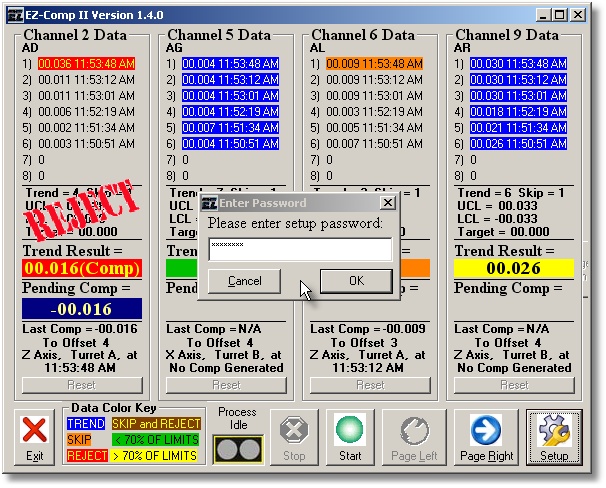606x488 pixels.
Task: Click the SKIP and REJECT color key swatch
Action: pos(156,424)
